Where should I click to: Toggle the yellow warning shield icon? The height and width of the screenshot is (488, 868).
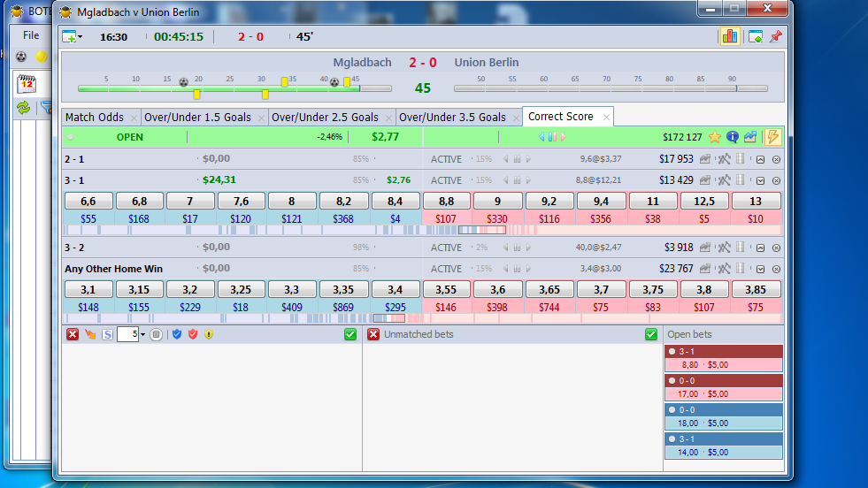click(x=209, y=334)
